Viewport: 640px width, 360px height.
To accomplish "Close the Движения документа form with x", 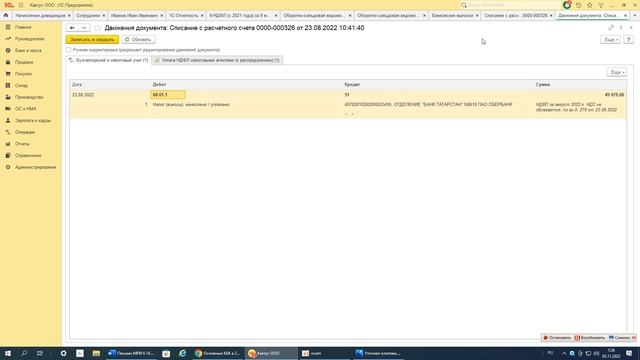I will click(631, 27).
